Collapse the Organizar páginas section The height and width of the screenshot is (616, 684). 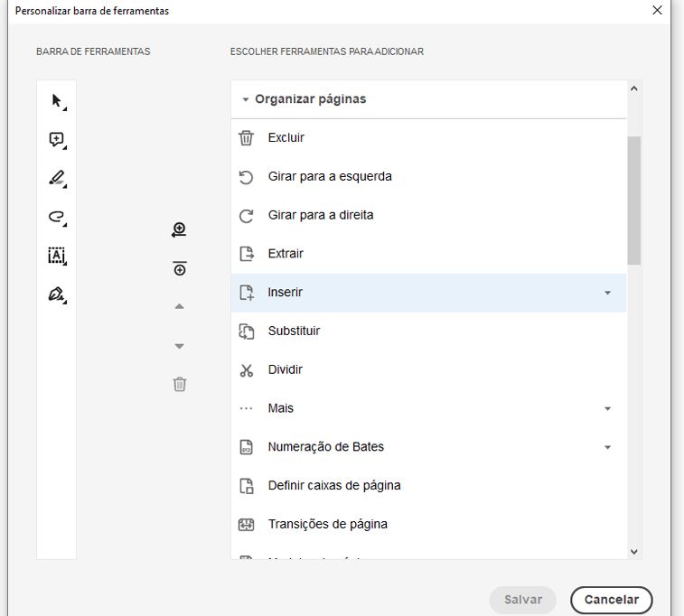point(246,100)
